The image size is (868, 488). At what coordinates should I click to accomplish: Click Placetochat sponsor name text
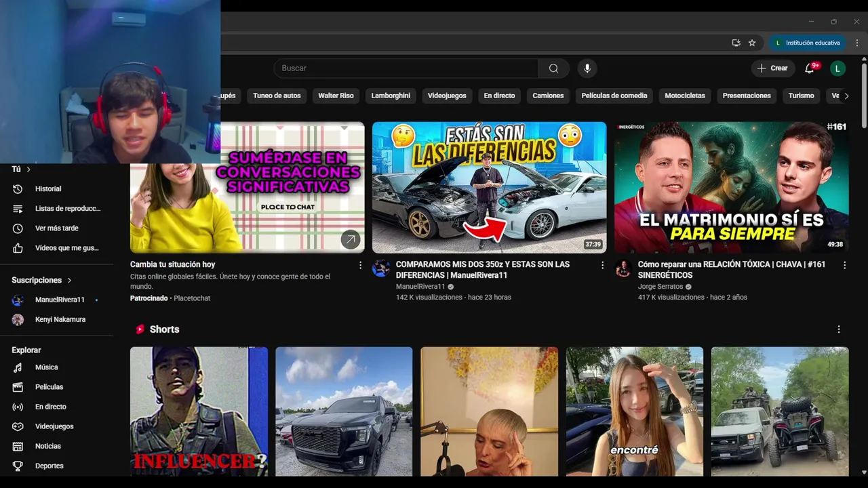192,298
